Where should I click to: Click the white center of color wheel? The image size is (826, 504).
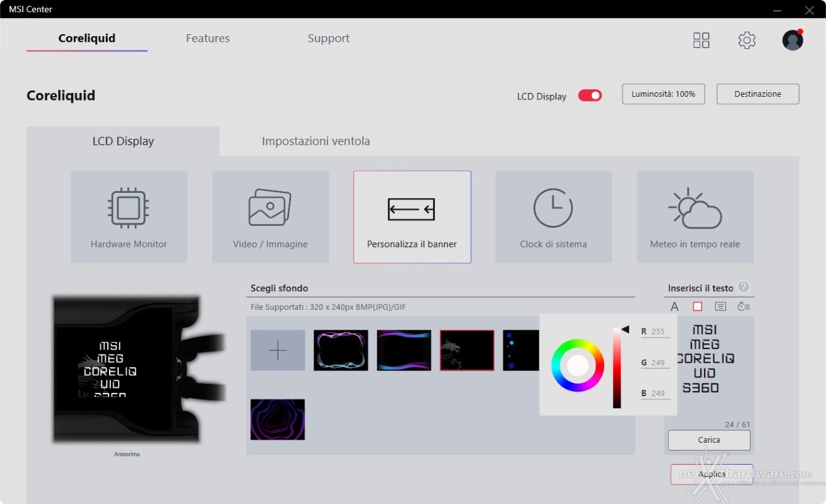[x=578, y=365]
